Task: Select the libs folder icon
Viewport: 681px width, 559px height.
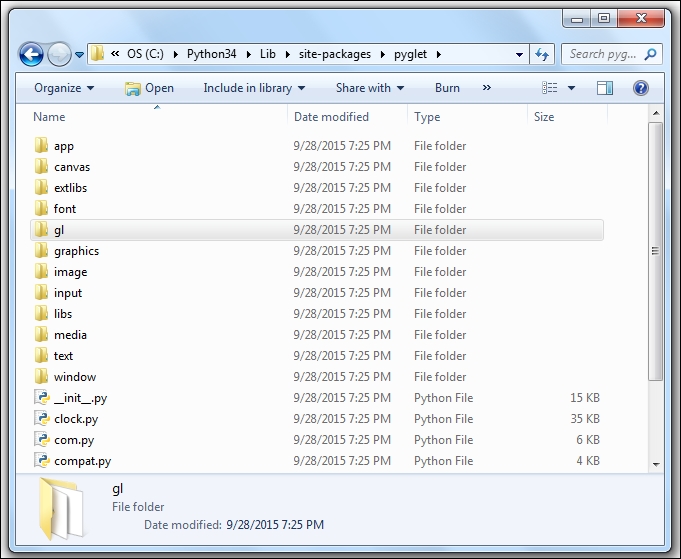Action: coord(41,313)
